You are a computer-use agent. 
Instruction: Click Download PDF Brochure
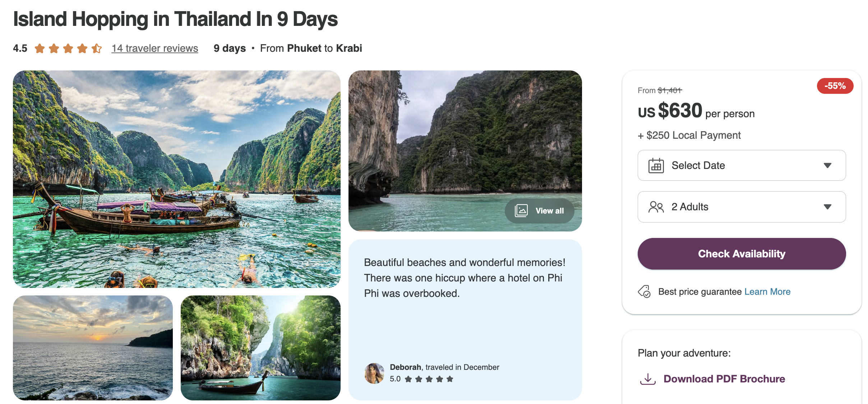click(724, 378)
